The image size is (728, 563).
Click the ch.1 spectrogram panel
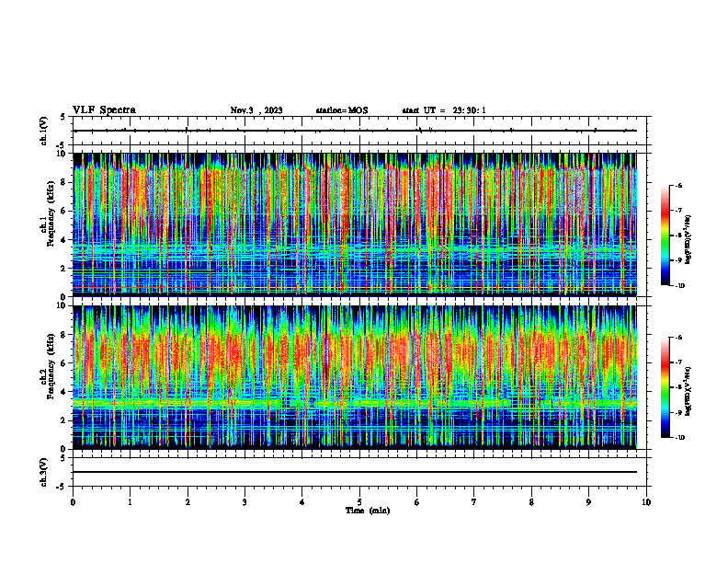[x=355, y=224]
